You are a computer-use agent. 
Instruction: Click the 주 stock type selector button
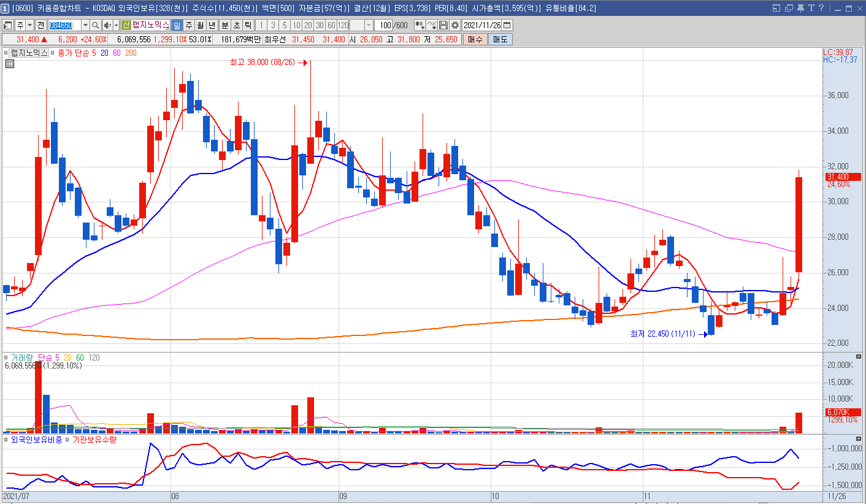(x=20, y=25)
